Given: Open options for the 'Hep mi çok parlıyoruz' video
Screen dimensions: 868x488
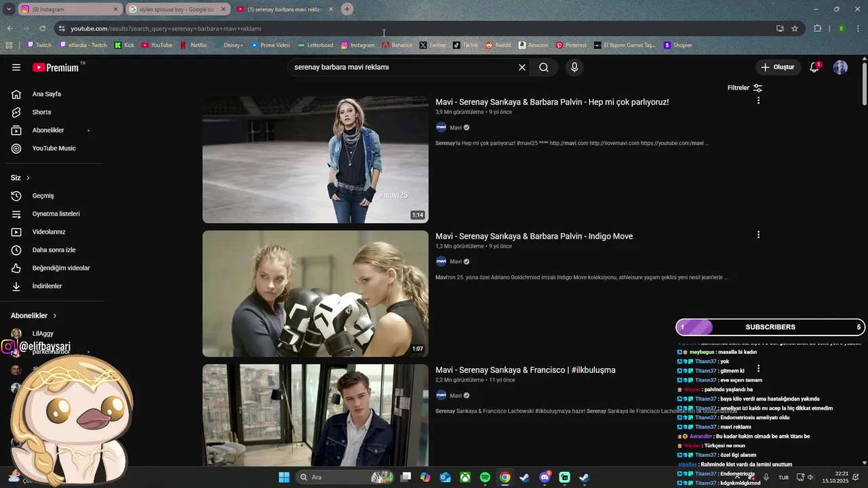Looking at the screenshot, I should (x=758, y=100).
